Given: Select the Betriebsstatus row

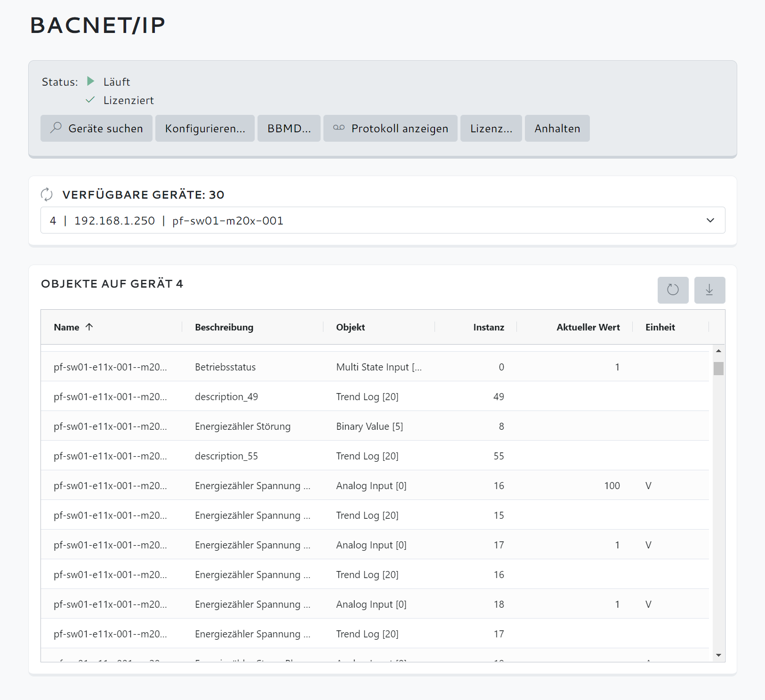Looking at the screenshot, I should [375, 367].
